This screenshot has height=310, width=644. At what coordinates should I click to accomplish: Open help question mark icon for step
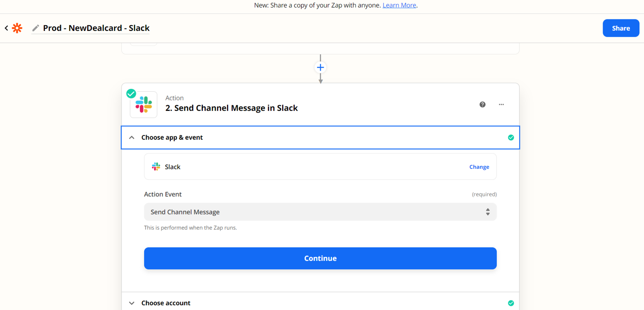(x=482, y=105)
